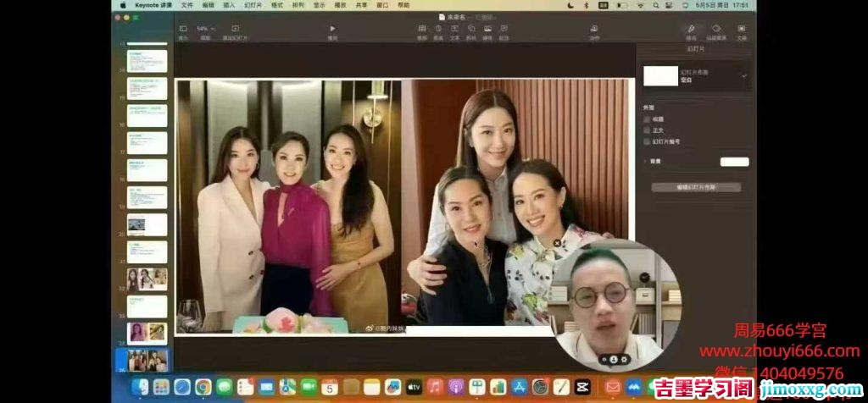Enable the 正文 (Body) checkbox
Screen dimensions: 868x403
(x=648, y=130)
